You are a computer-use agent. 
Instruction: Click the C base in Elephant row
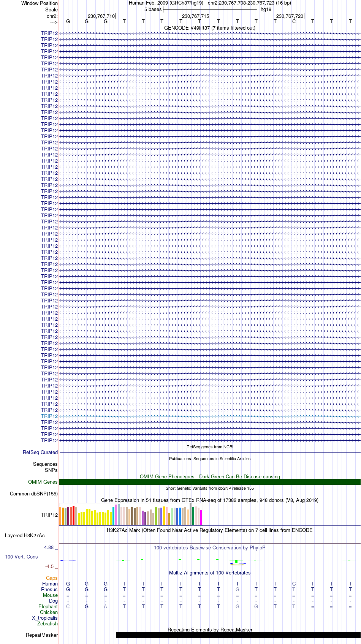[68, 607]
